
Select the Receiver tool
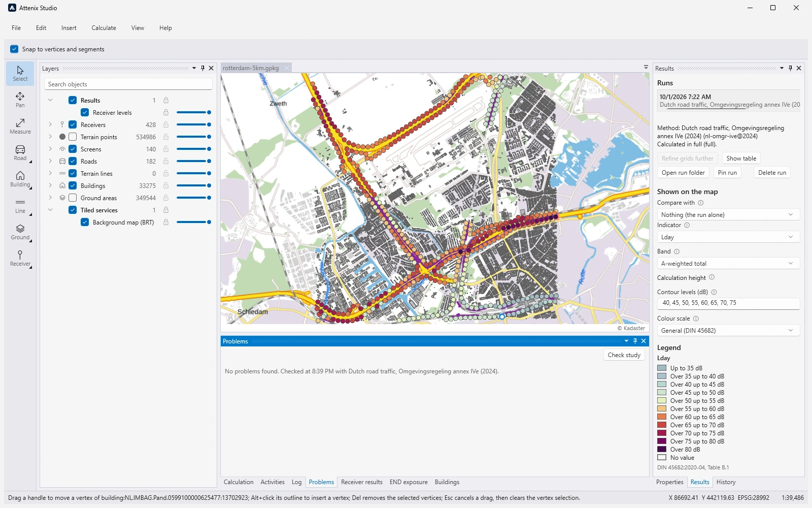pyautogui.click(x=20, y=259)
